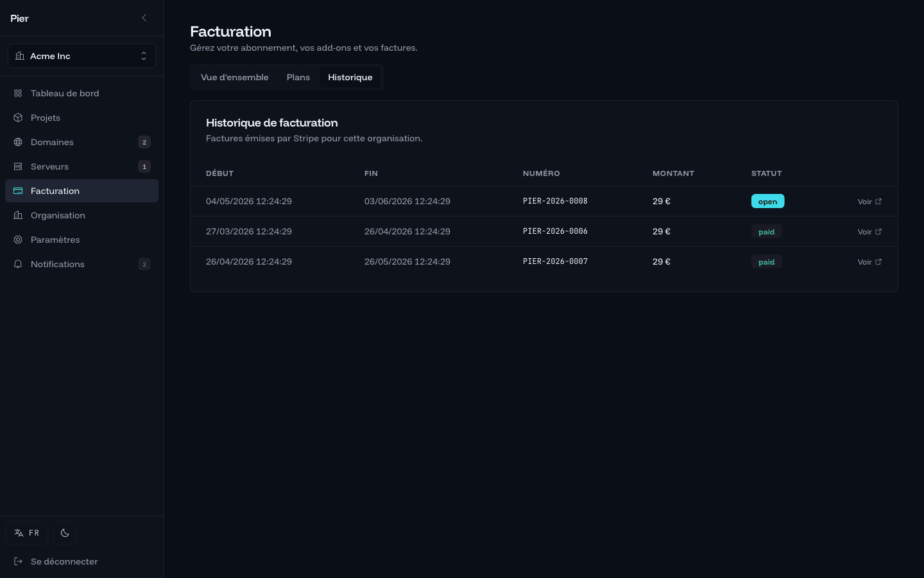Open the Vue d'ensemble tab
Screen dimensions: 924x578
[x=235, y=77]
